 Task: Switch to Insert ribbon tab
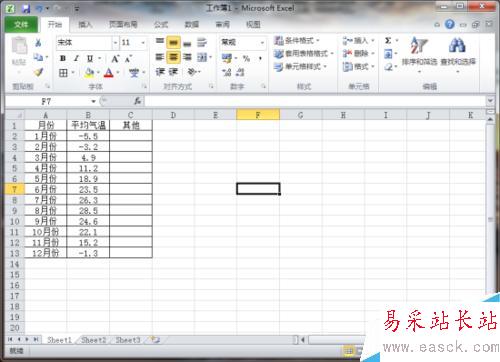pos(85,24)
